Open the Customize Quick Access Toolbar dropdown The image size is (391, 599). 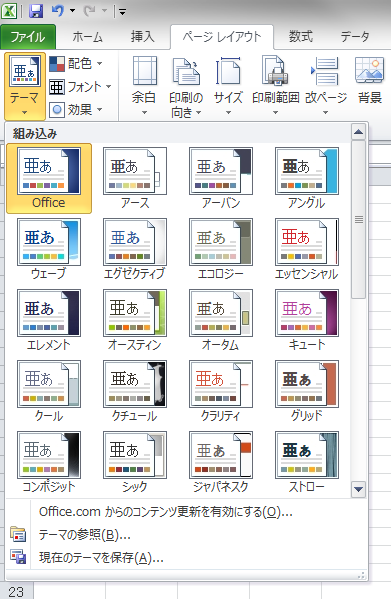[x=122, y=12]
